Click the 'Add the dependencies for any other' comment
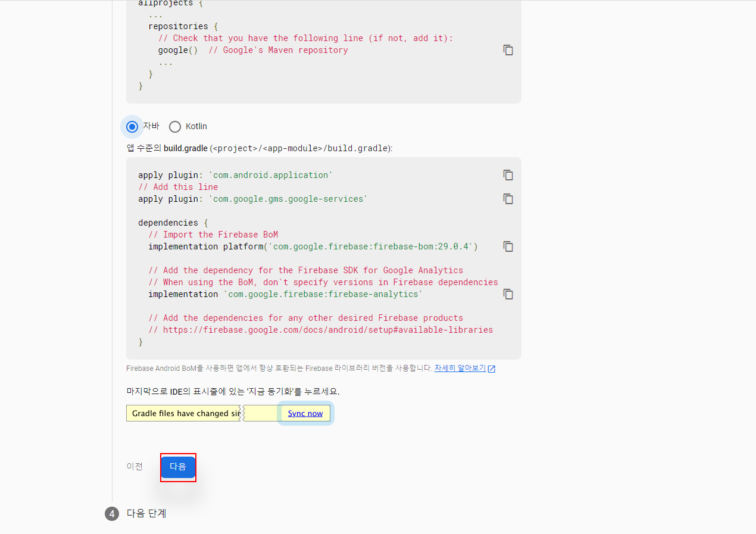The height and width of the screenshot is (534, 756). click(305, 318)
